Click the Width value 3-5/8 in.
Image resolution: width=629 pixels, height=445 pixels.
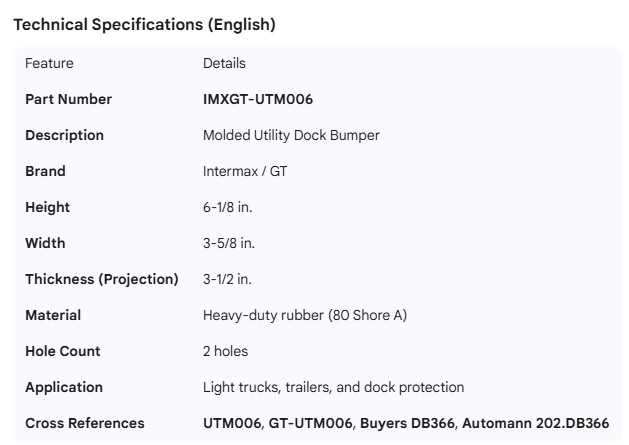point(230,243)
